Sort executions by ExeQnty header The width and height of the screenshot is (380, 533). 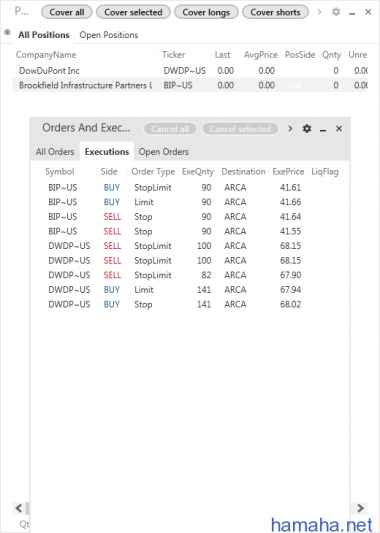click(198, 171)
